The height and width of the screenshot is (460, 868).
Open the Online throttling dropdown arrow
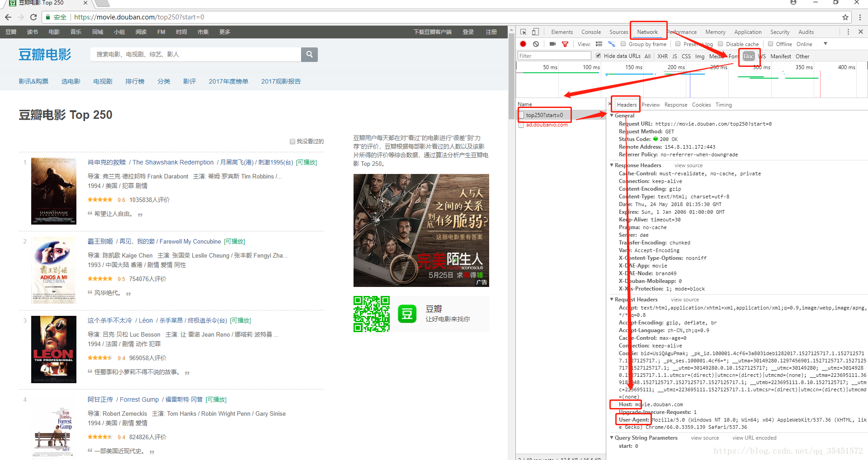point(826,44)
